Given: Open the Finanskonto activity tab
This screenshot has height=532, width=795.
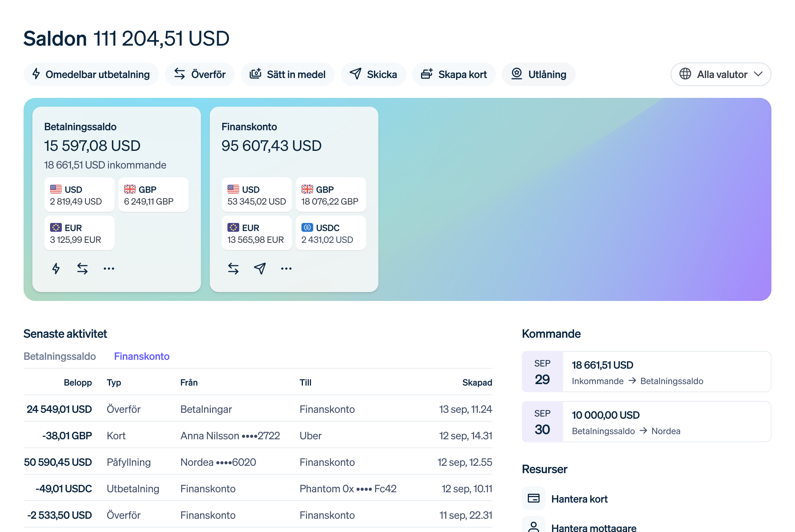Looking at the screenshot, I should tap(142, 356).
